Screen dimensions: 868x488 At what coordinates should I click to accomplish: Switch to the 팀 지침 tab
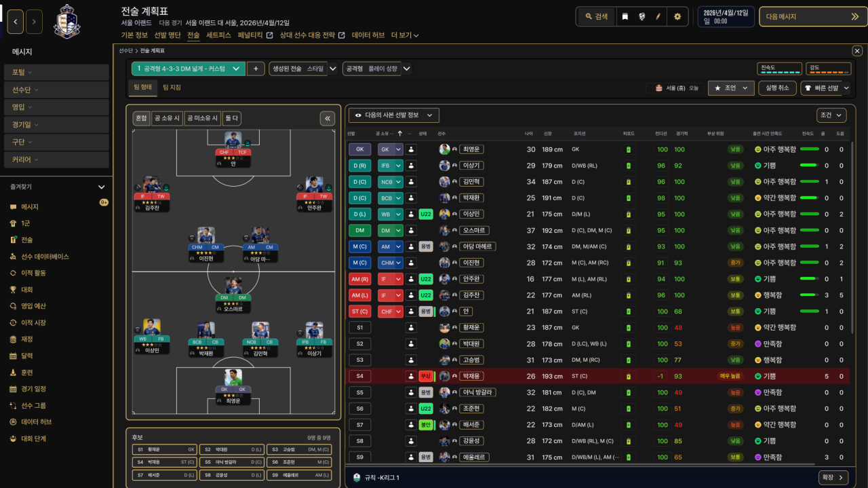(x=172, y=88)
